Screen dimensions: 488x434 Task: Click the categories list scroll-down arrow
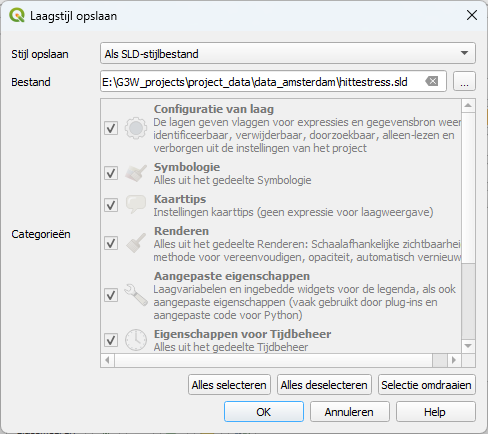pos(468,346)
